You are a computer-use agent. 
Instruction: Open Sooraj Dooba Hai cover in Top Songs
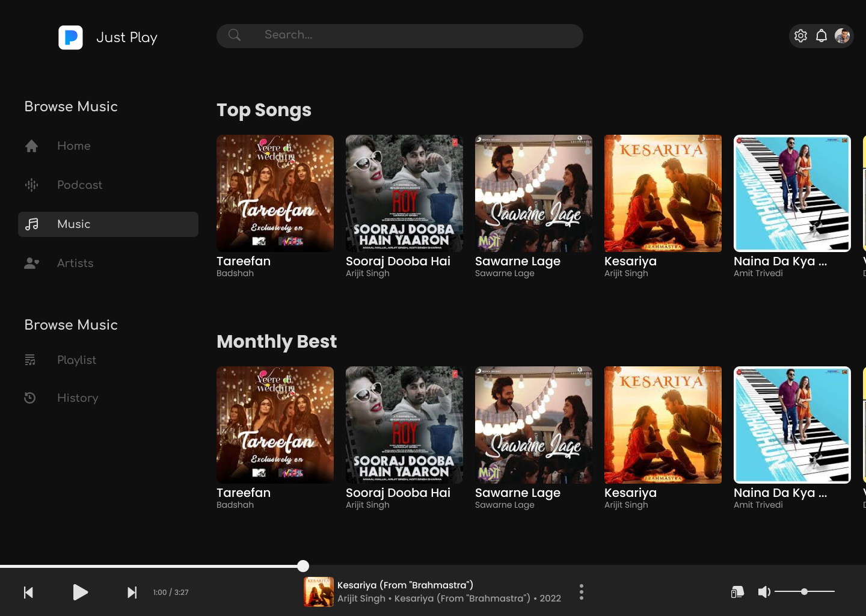tap(404, 193)
